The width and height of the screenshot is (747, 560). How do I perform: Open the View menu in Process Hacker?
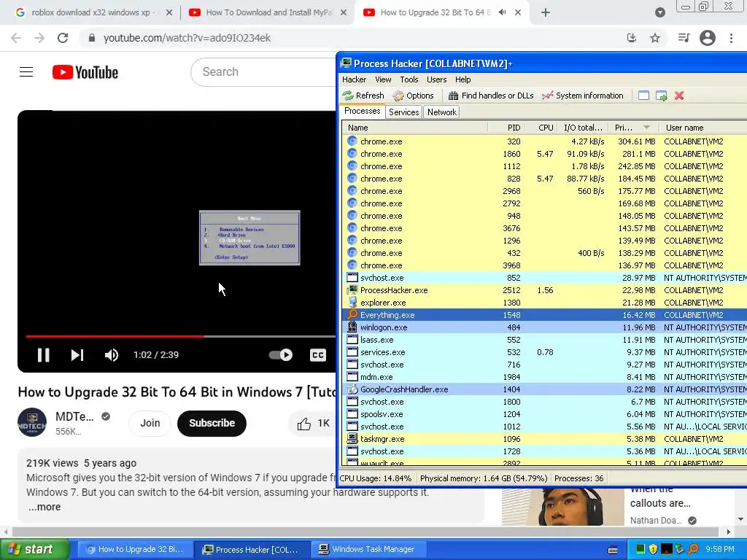coord(383,79)
